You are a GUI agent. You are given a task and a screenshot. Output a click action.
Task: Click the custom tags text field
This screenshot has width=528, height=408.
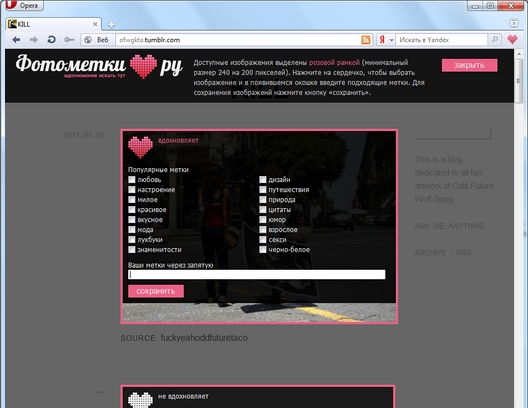(x=257, y=274)
